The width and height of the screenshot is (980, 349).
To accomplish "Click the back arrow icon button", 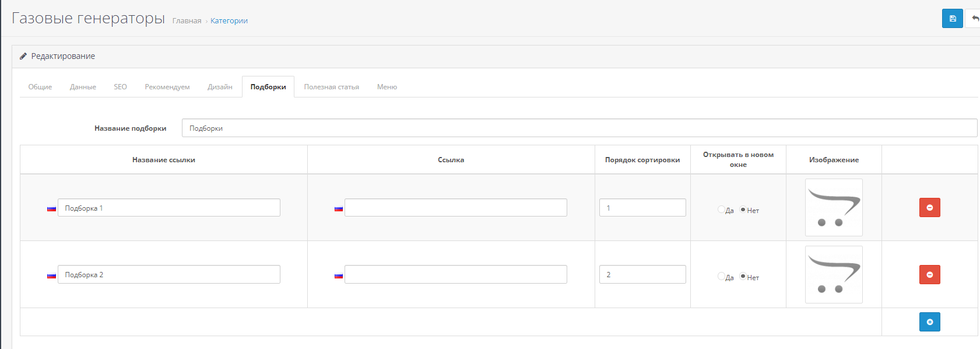I will point(974,19).
